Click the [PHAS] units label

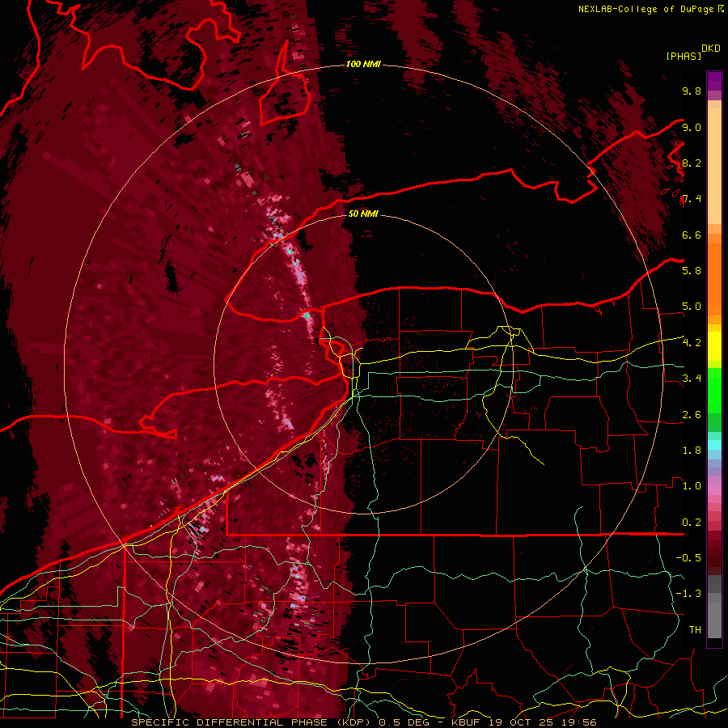point(684,57)
